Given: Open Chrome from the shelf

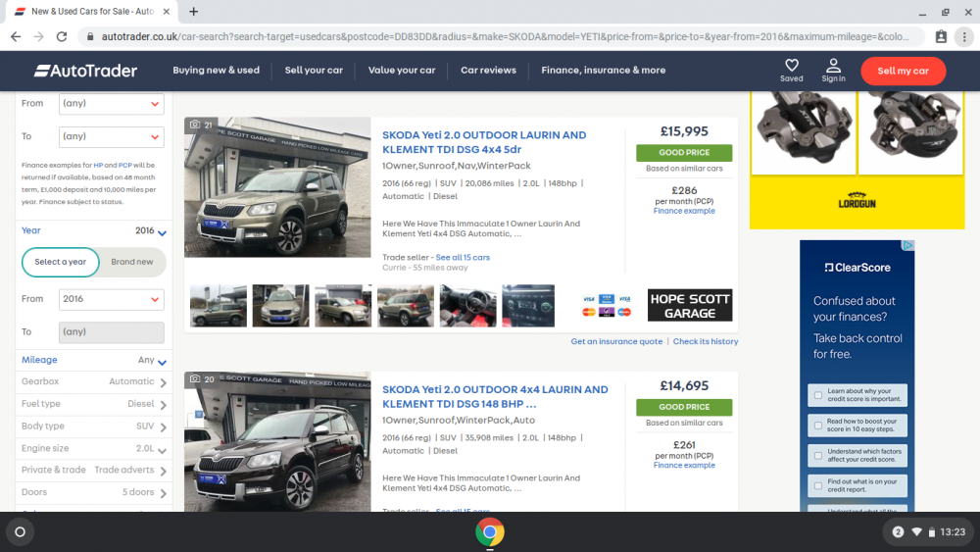Looking at the screenshot, I should pyautogui.click(x=489, y=532).
